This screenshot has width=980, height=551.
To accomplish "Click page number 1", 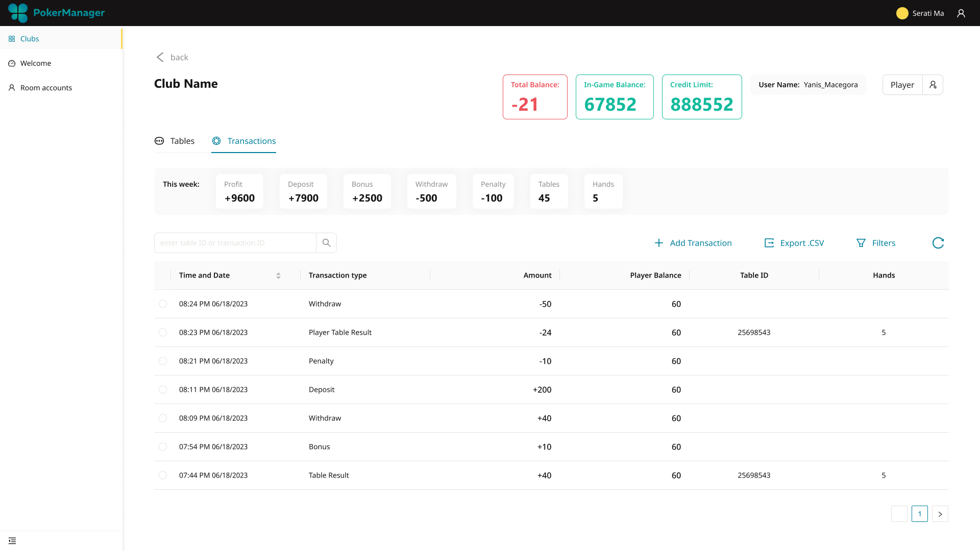I will pos(919,514).
